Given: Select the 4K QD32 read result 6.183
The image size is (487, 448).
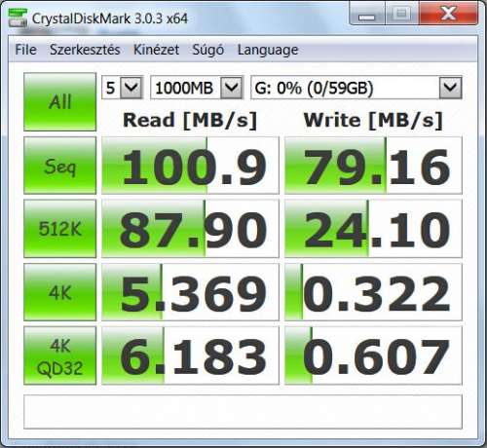Looking at the screenshot, I should pos(190,355).
